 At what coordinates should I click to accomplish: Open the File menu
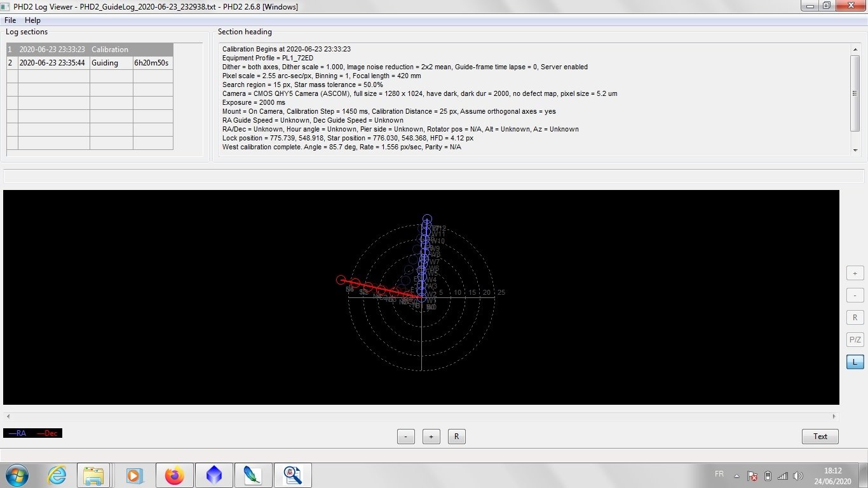(x=10, y=20)
